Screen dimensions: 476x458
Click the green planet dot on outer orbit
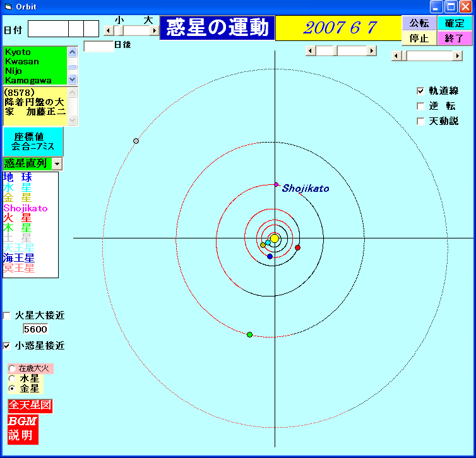pyautogui.click(x=250, y=334)
